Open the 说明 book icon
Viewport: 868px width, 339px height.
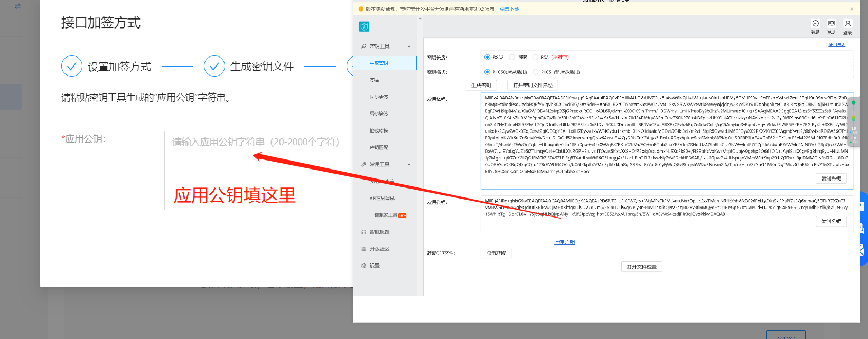point(832,23)
